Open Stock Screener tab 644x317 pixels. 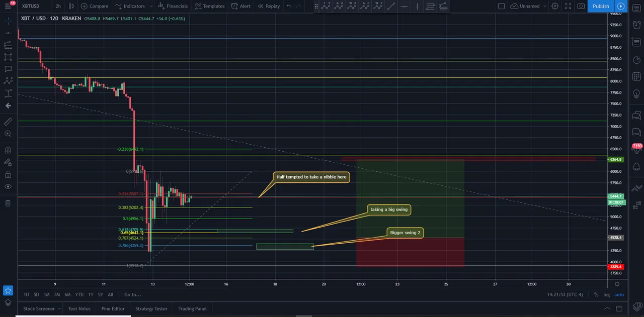pos(39,308)
